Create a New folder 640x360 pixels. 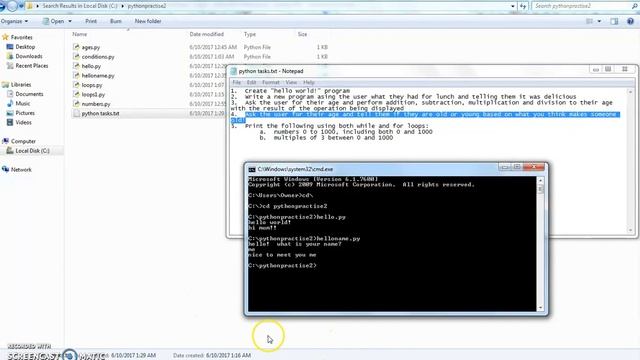(x=148, y=21)
